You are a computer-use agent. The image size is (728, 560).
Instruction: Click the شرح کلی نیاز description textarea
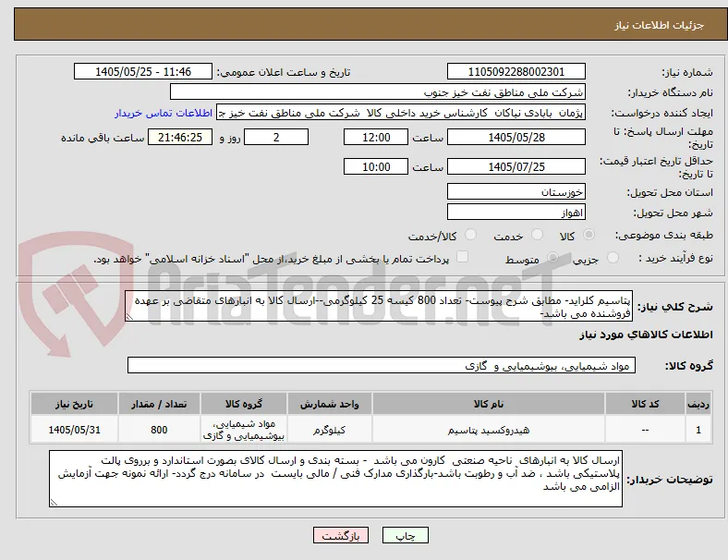[379, 307]
